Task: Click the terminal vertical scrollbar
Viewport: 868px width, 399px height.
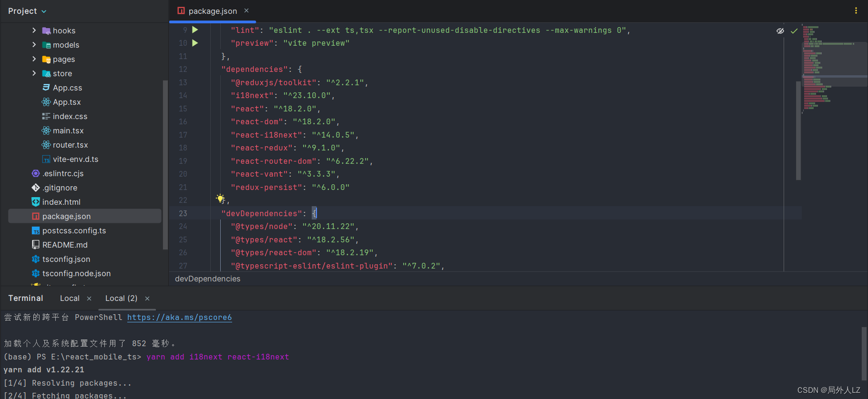Action: (x=864, y=353)
